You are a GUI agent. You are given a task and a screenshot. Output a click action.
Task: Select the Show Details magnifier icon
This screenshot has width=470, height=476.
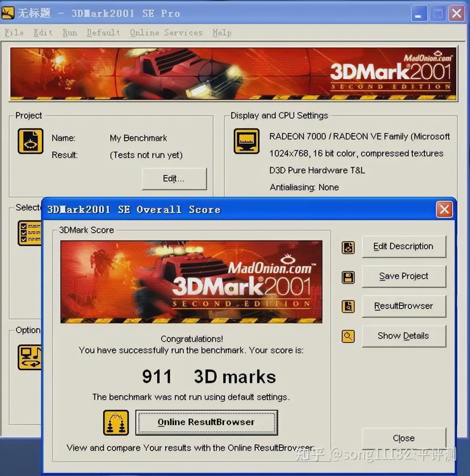tap(347, 336)
